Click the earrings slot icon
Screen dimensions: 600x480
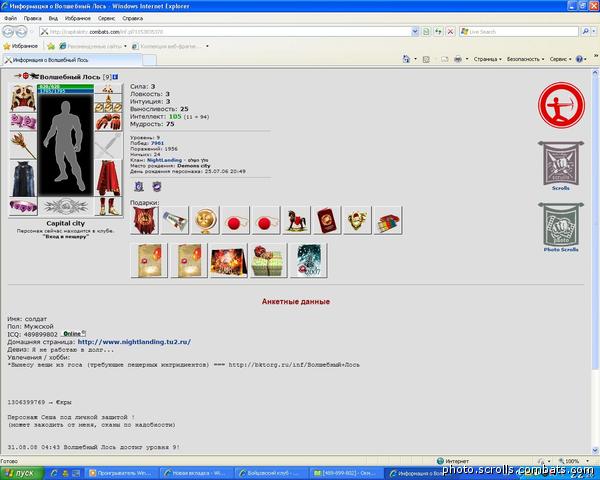pyautogui.click(x=108, y=89)
